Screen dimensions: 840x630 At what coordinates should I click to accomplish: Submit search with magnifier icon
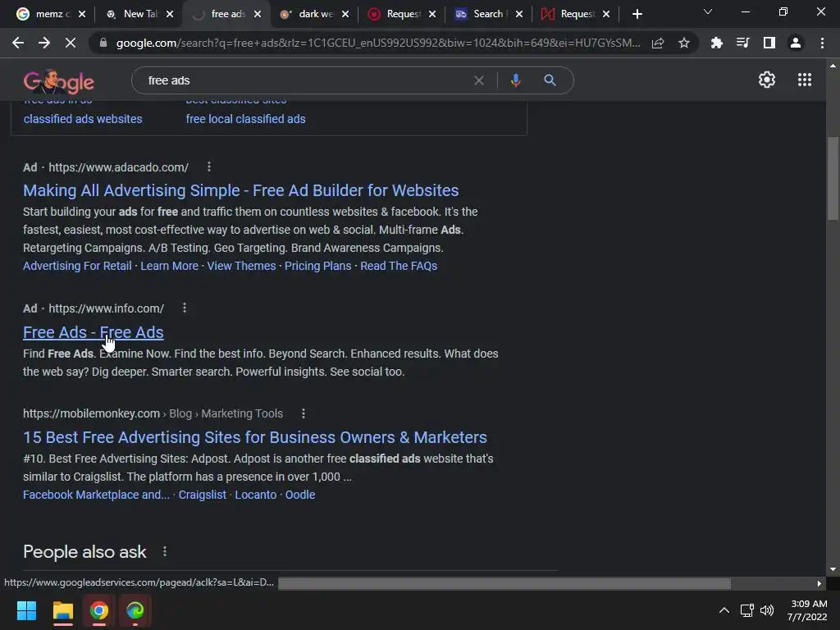click(550, 80)
